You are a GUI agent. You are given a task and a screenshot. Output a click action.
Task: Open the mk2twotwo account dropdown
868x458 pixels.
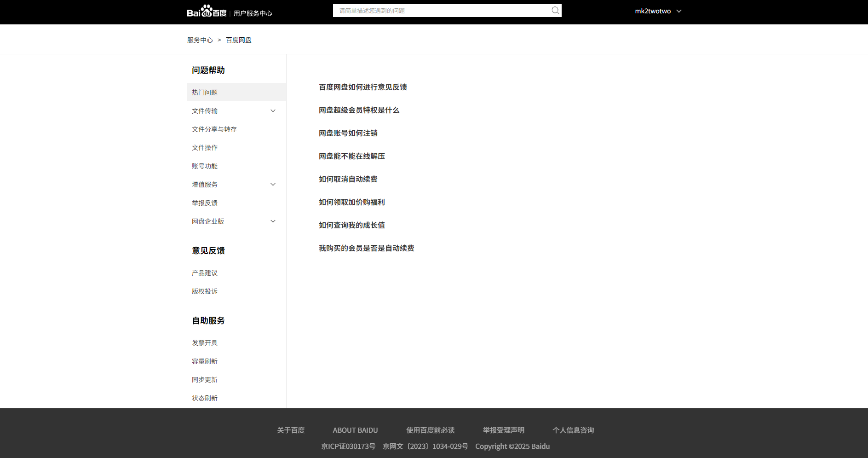point(658,11)
